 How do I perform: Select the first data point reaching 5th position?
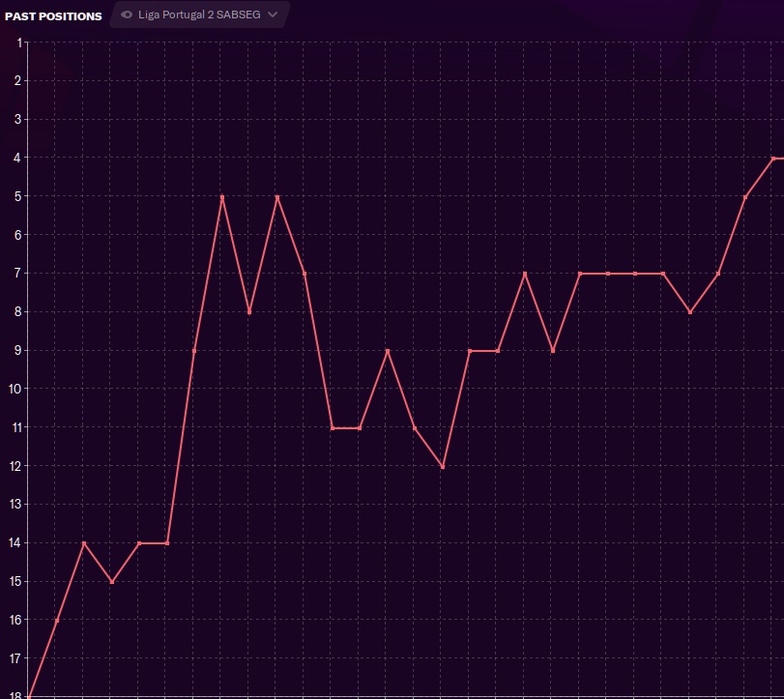(221, 197)
